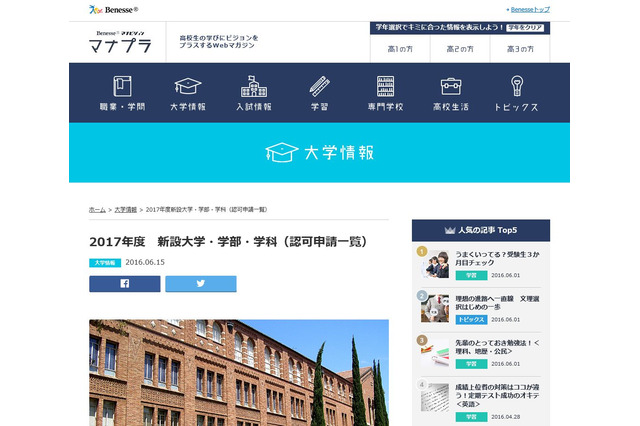Image resolution: width=640 pixels, height=426 pixels.
Task: Click the 専門学校 nav label
Action: click(x=385, y=107)
